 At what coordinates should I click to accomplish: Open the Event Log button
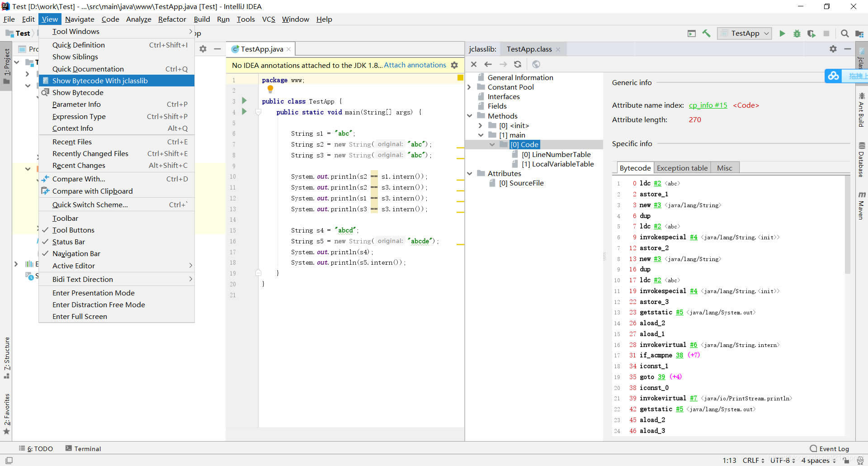tap(830, 448)
